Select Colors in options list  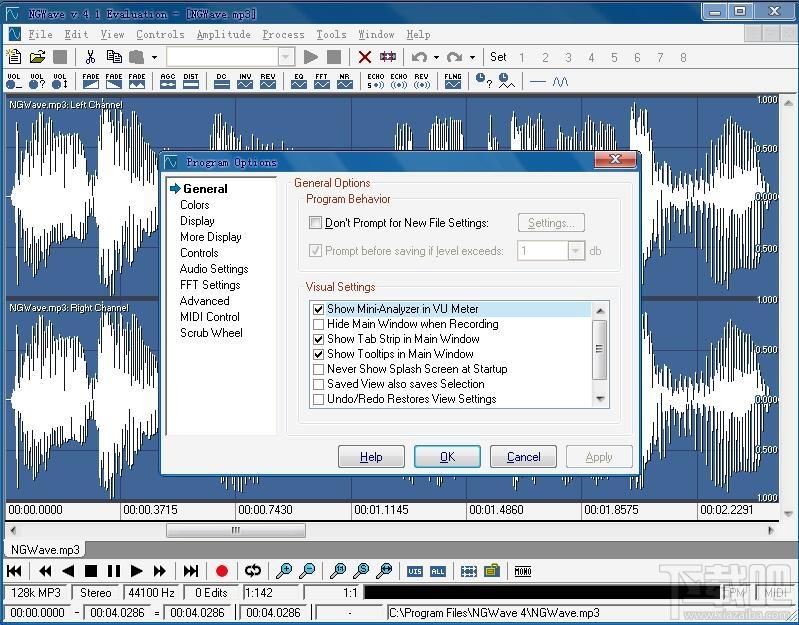click(x=195, y=205)
